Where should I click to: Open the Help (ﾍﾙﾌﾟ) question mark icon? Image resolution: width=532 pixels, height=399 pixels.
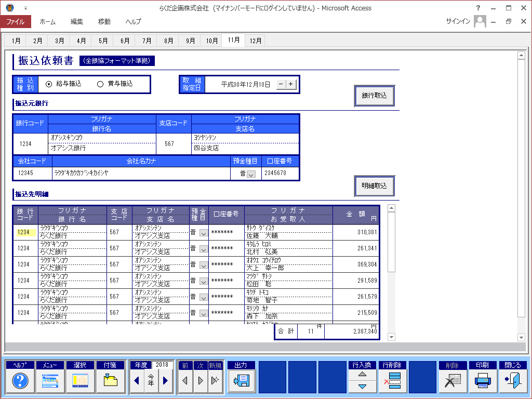tap(20, 381)
